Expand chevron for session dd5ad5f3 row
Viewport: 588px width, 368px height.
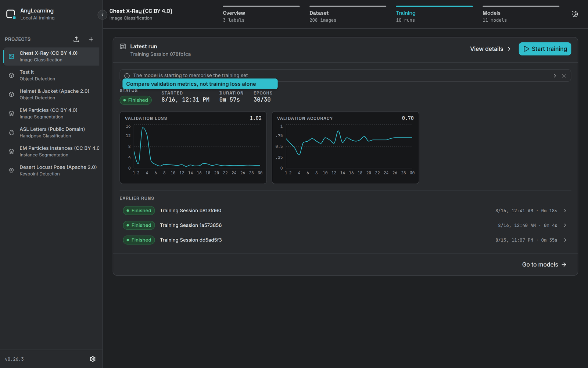pos(565,240)
